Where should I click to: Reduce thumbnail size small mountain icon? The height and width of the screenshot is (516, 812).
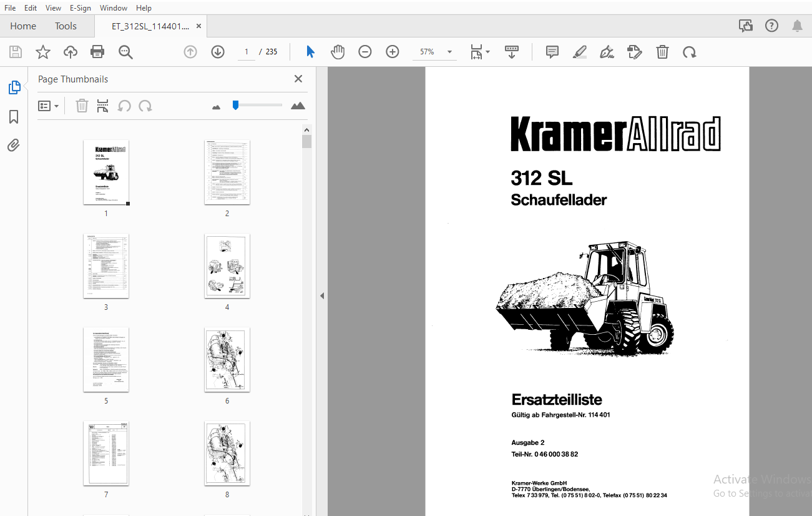coord(217,107)
